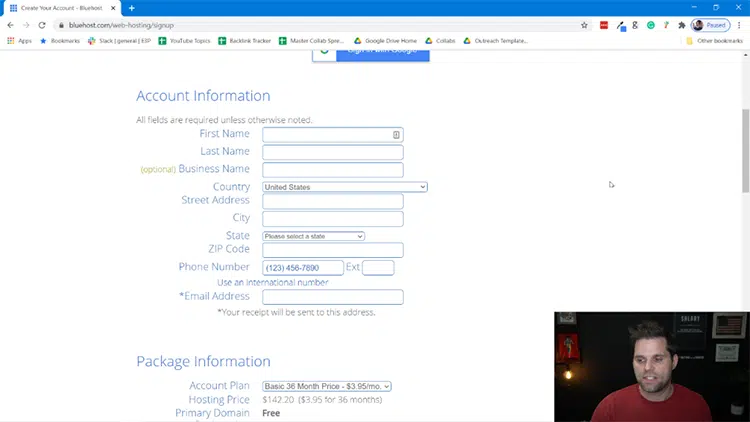Open the Other bookmarks folder
Image resolution: width=750 pixels, height=422 pixels.
(x=714, y=41)
